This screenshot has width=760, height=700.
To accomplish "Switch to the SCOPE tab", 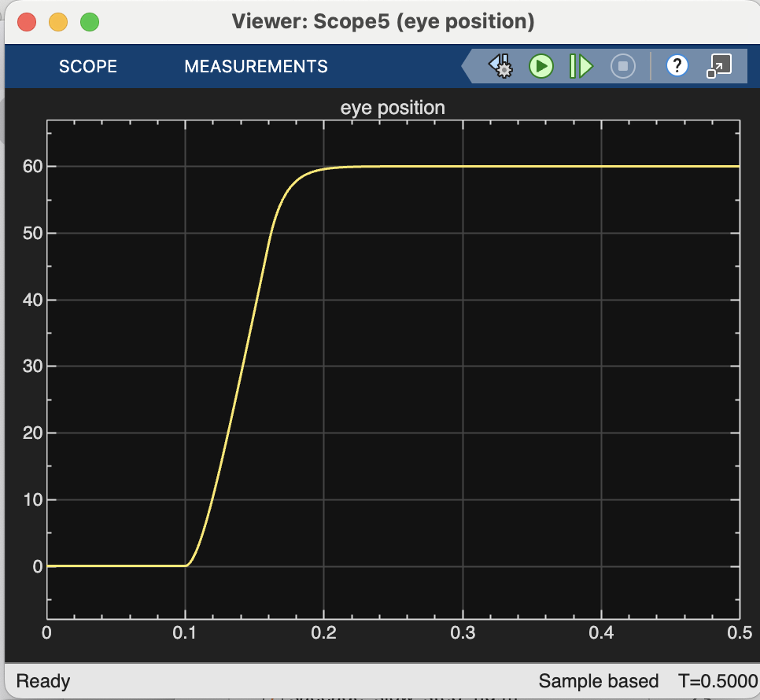I will [88, 67].
